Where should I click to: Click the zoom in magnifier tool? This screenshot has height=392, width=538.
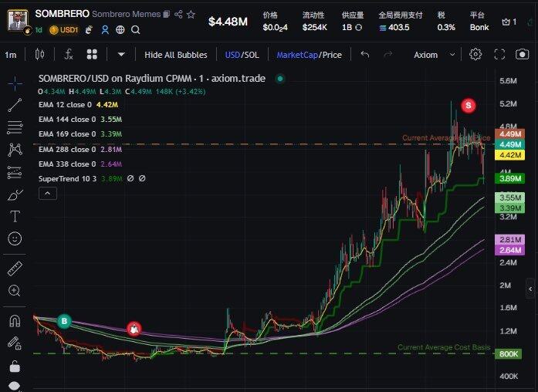15,291
